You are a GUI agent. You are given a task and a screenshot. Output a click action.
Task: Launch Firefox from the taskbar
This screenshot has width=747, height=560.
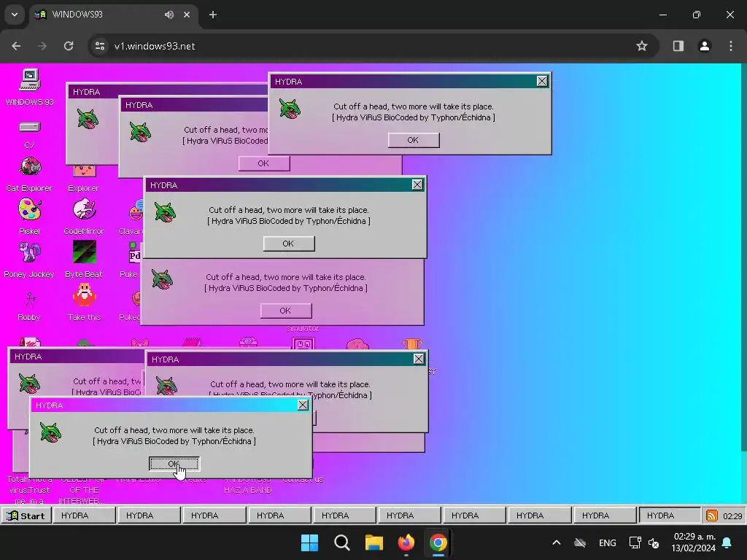coord(406,542)
